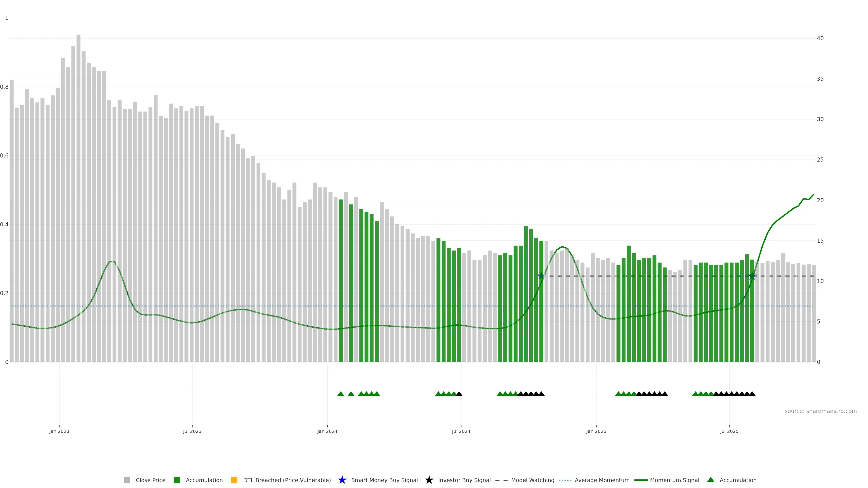Screen dimensions: 868x488
Task: Click the Jul 2024 axis label
Action: click(x=461, y=432)
